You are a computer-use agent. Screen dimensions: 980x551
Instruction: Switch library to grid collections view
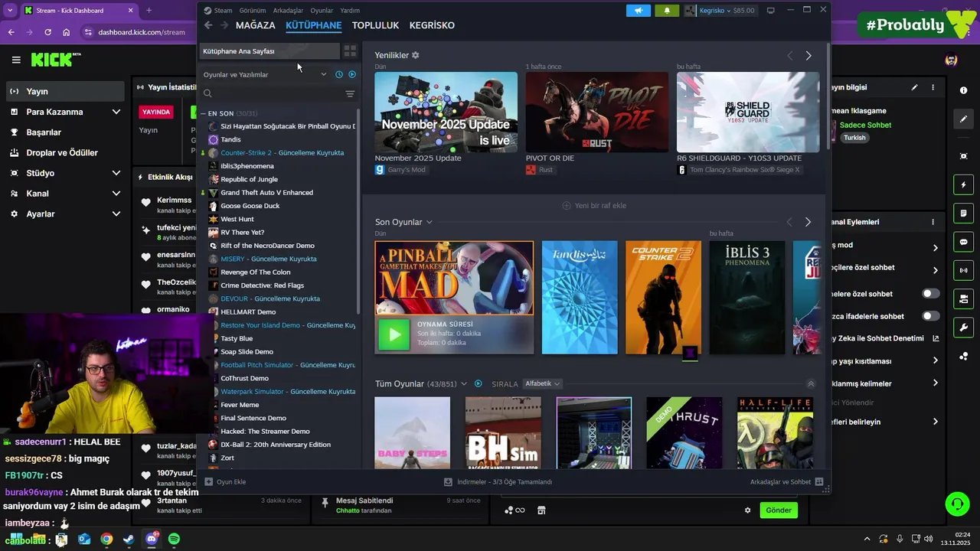[x=350, y=51]
